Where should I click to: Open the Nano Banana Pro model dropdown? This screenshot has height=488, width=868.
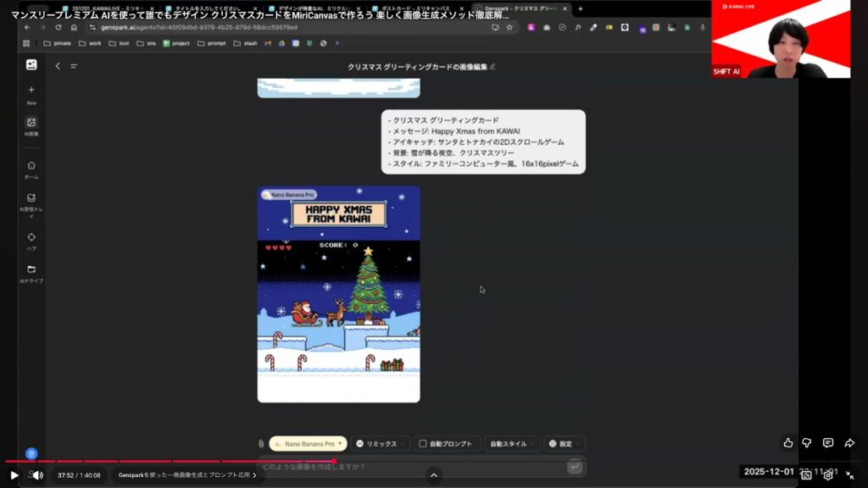(x=309, y=444)
